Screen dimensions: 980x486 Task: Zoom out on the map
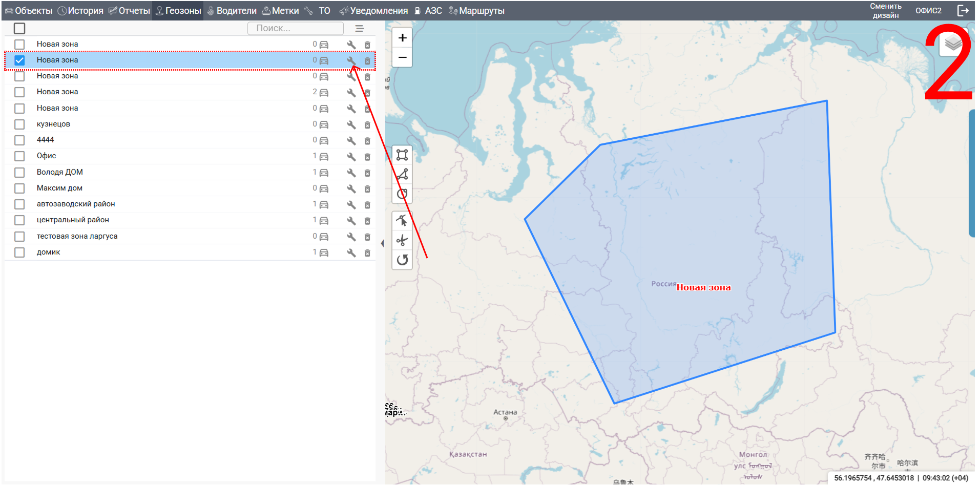click(402, 57)
